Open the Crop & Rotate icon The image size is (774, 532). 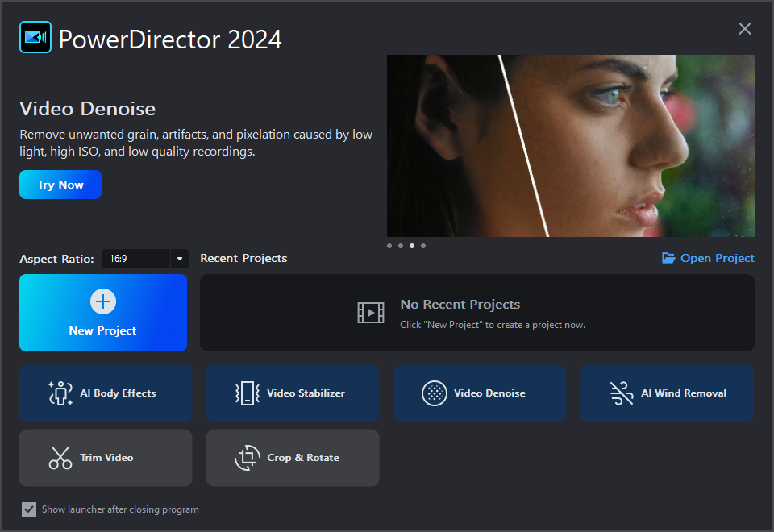(248, 458)
